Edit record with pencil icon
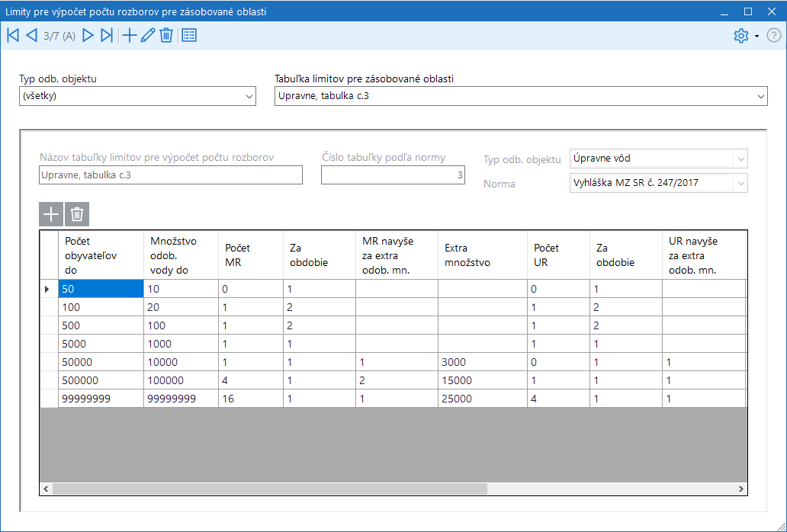787x532 pixels. coord(148,35)
